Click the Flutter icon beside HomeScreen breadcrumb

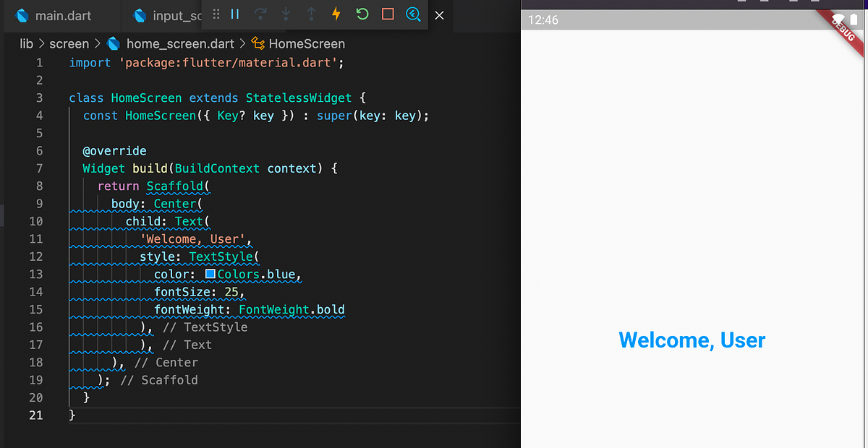[257, 43]
